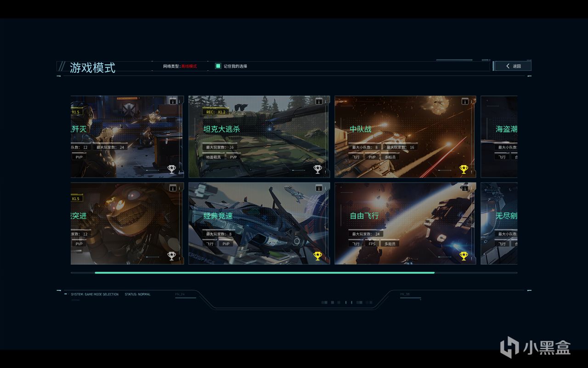Select the 中队战 game mode card

[405, 137]
